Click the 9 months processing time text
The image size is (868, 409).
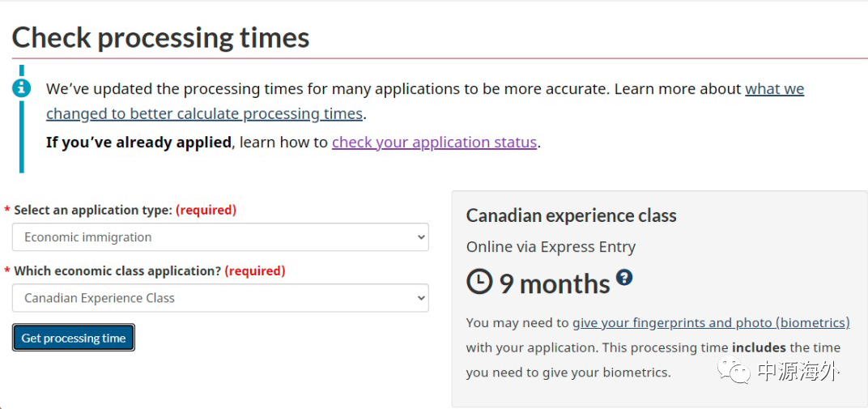(554, 283)
